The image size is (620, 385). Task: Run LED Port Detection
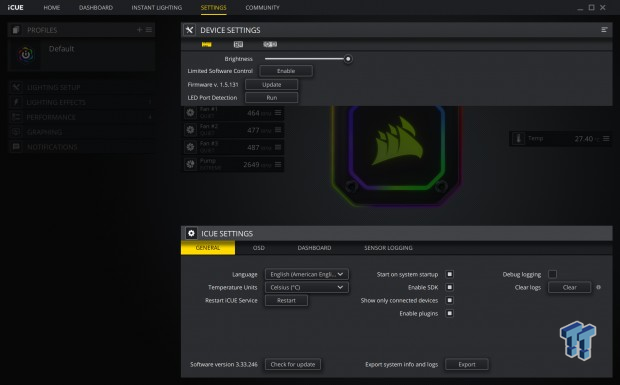[272, 98]
